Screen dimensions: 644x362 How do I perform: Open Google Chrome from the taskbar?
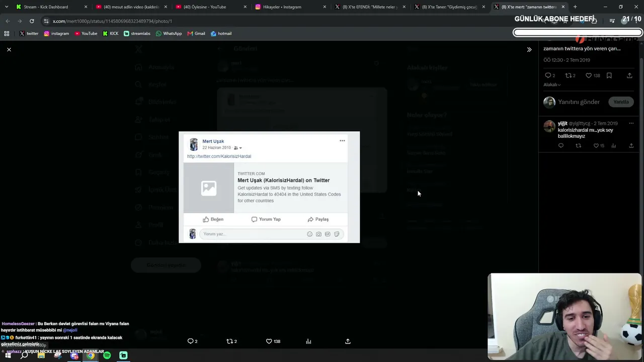pos(91,355)
